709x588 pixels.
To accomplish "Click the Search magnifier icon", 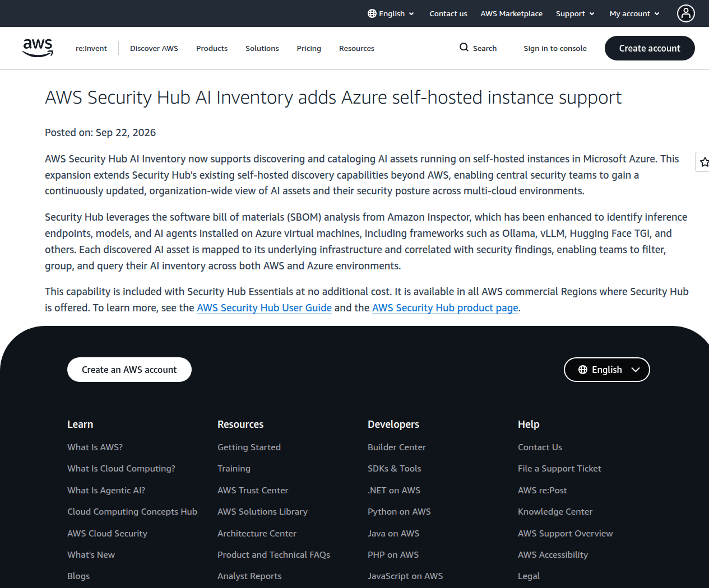I will (464, 48).
